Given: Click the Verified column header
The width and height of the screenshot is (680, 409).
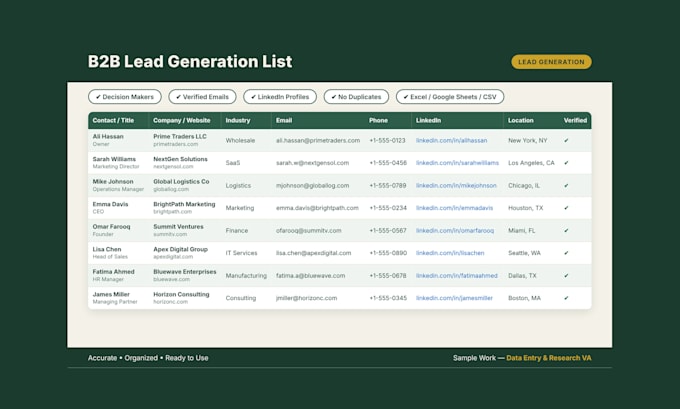Looking at the screenshot, I should [575, 120].
